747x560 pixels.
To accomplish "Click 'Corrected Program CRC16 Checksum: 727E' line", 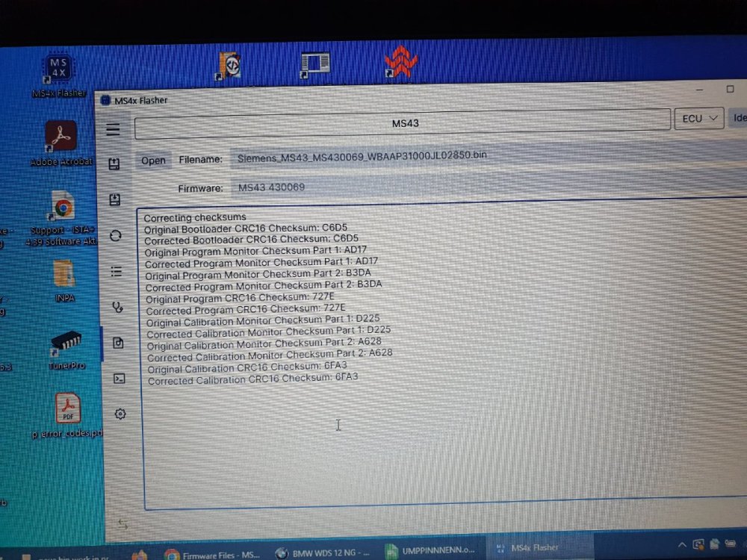I will click(245, 310).
